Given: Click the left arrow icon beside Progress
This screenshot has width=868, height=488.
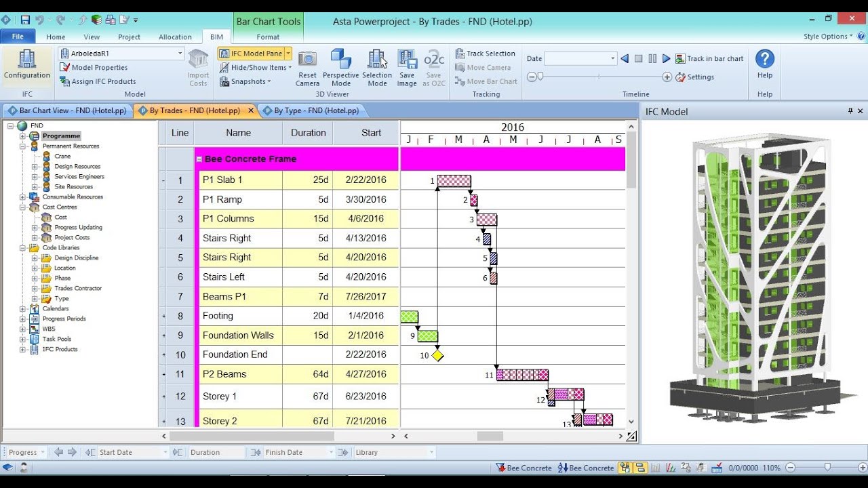Looking at the screenshot, I should pyautogui.click(x=58, y=452).
